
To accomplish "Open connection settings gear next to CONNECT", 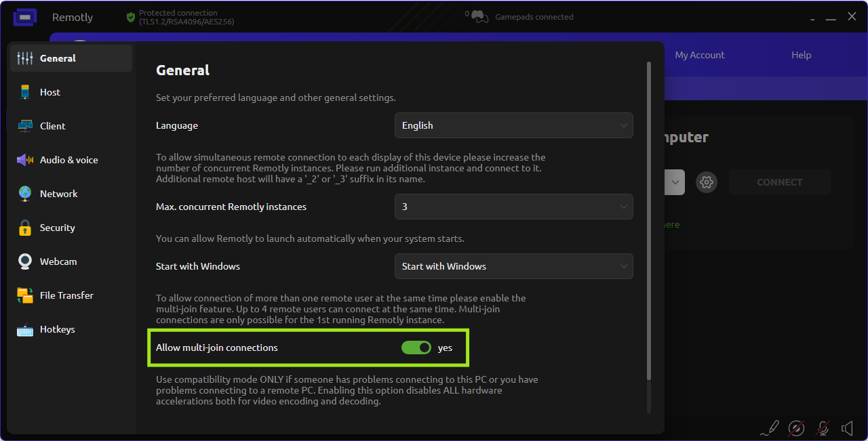I will pyautogui.click(x=707, y=182).
